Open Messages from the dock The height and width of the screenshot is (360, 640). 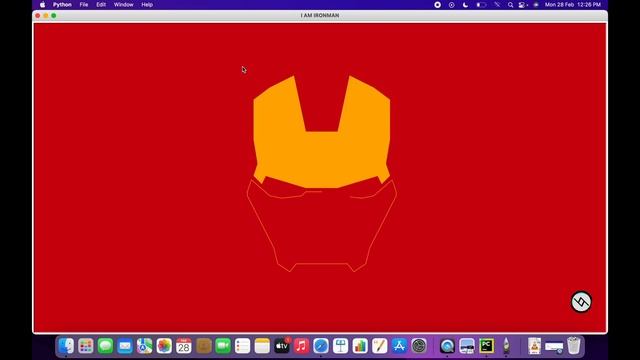[105, 346]
